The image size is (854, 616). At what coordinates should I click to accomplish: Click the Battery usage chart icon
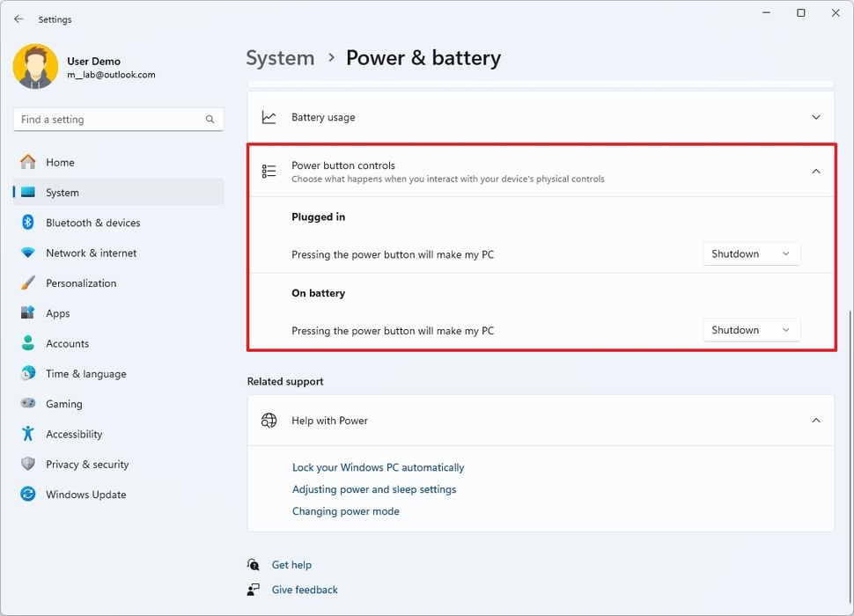point(269,116)
